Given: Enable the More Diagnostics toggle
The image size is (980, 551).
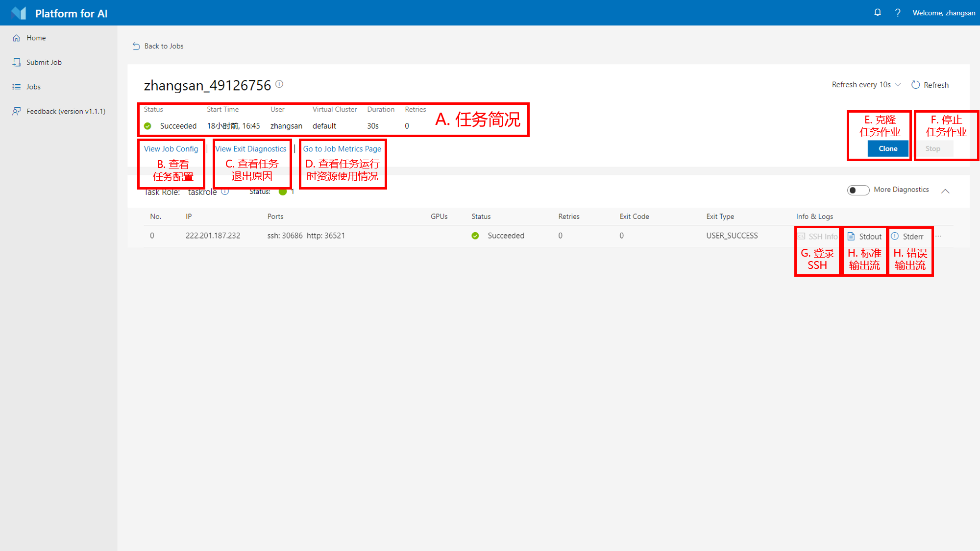Looking at the screenshot, I should [857, 190].
